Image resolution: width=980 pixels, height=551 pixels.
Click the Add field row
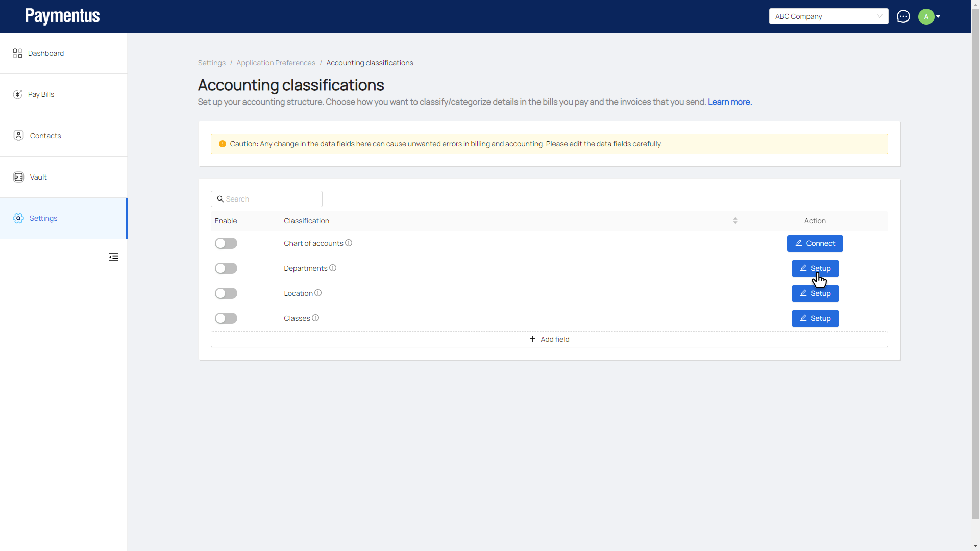(x=549, y=339)
